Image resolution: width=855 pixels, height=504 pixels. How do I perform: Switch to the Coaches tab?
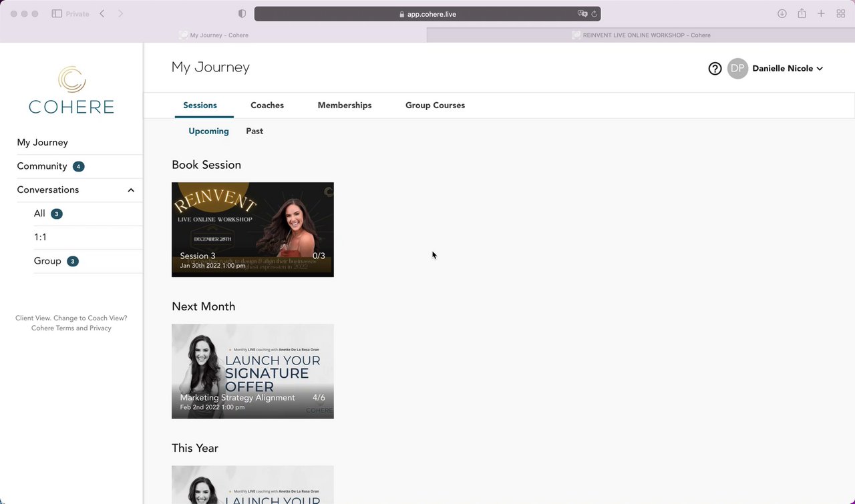point(267,105)
